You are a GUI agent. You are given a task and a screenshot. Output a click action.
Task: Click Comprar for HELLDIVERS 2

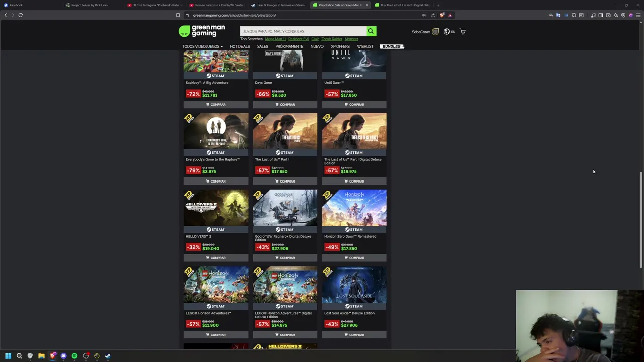(216, 258)
